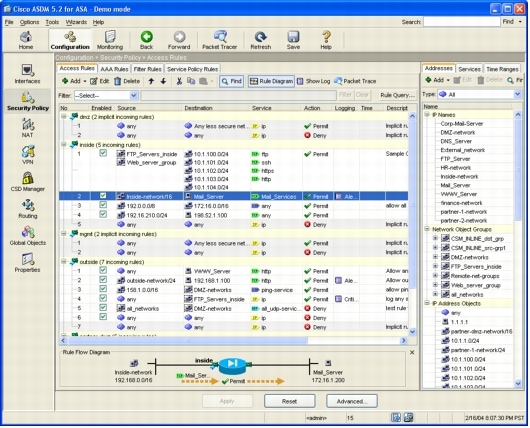
Task: Click the Advanced... button
Action: [352, 402]
